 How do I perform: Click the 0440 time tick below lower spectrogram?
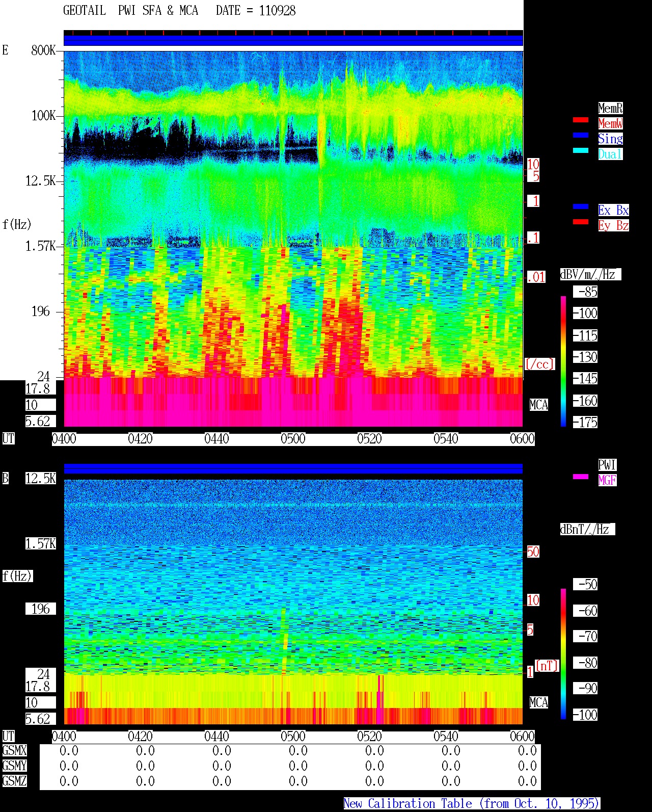[216, 737]
